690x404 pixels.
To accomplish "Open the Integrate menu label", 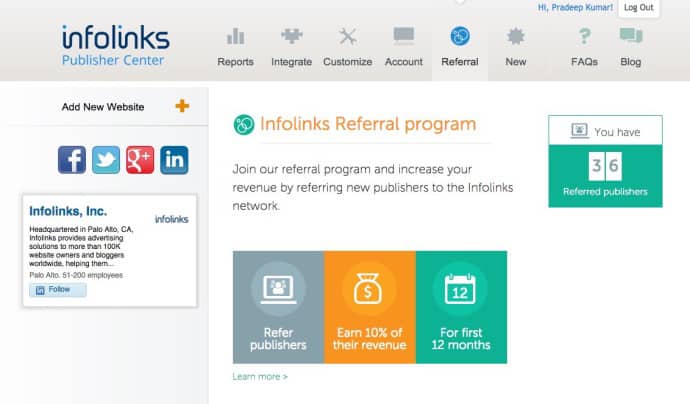I will pyautogui.click(x=292, y=62).
